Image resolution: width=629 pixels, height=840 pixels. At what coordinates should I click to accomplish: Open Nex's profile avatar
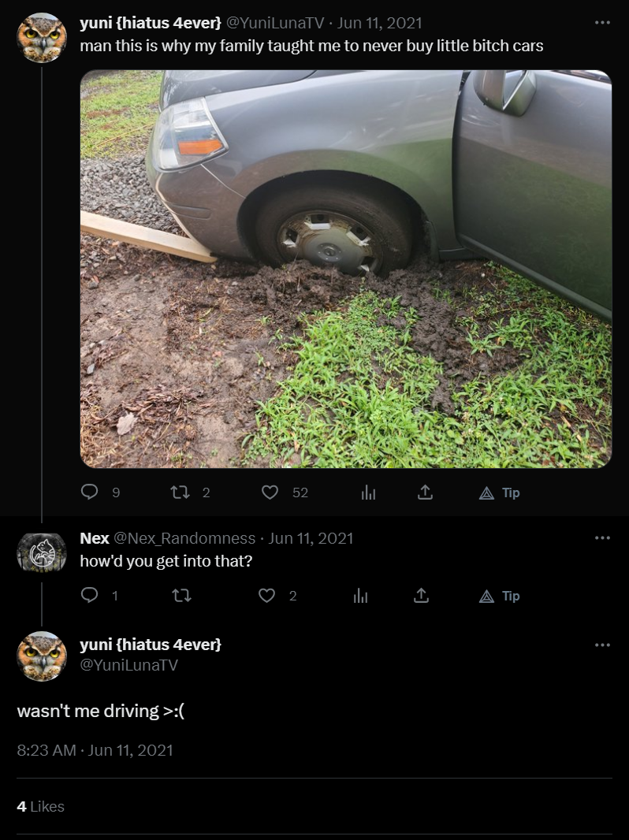pos(42,553)
